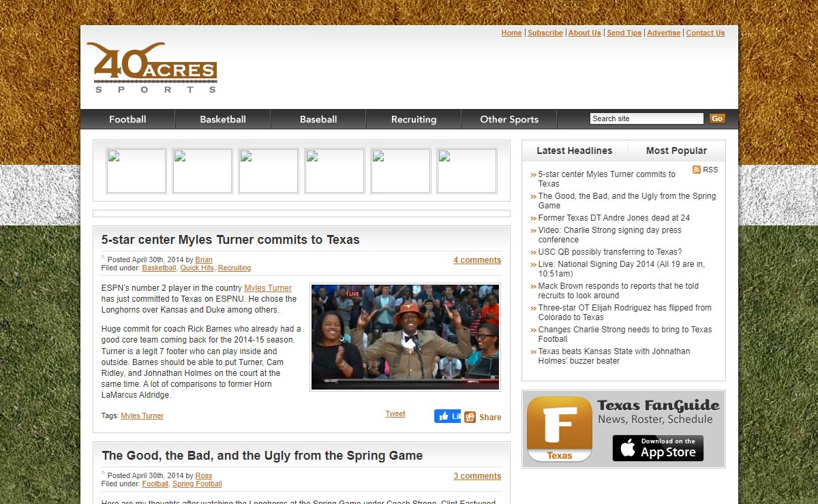Open the Football category link under Spring Game post

pos(155,484)
